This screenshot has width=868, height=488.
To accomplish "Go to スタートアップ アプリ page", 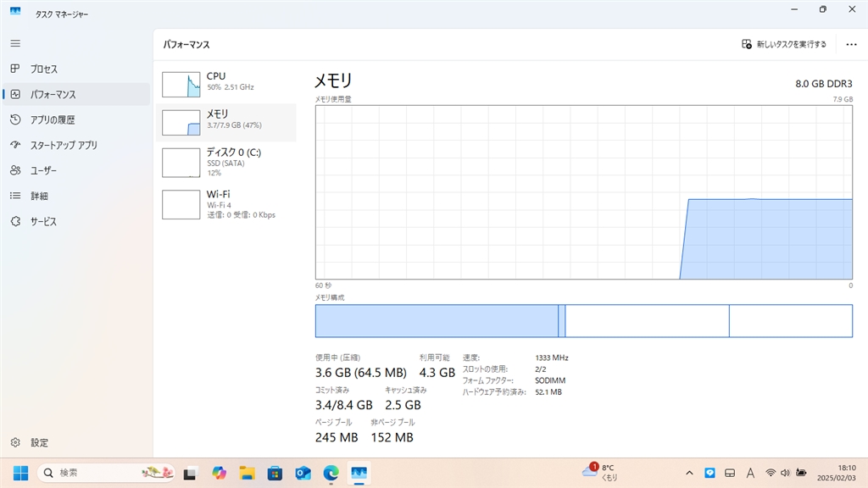I will point(76,146).
